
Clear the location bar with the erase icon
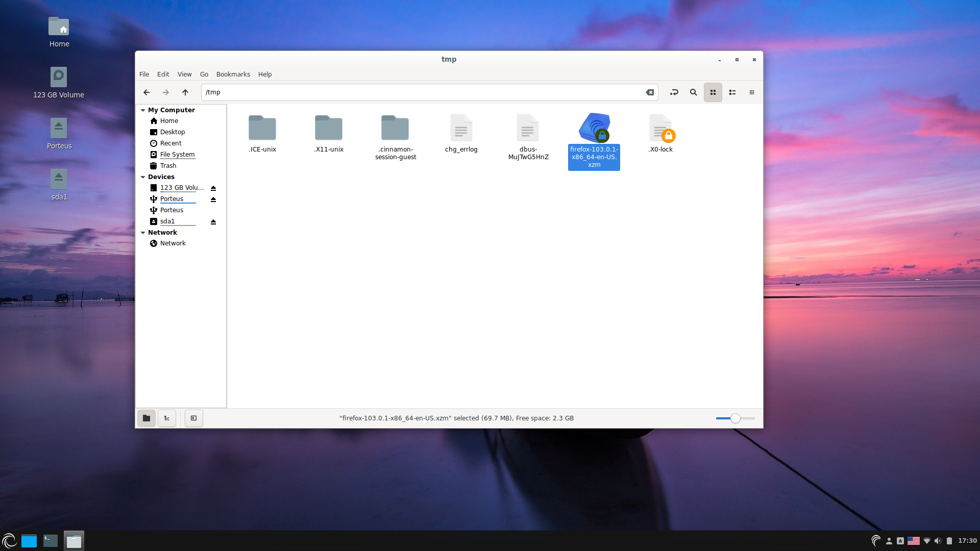pos(650,92)
